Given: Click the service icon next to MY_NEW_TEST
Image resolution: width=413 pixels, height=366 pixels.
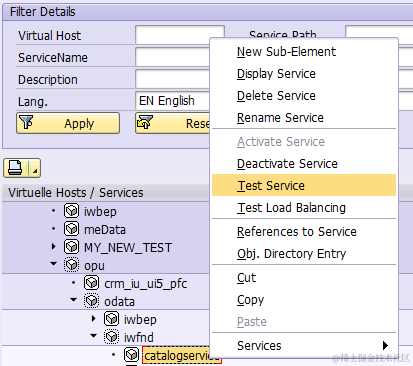Looking at the screenshot, I should [x=71, y=247].
